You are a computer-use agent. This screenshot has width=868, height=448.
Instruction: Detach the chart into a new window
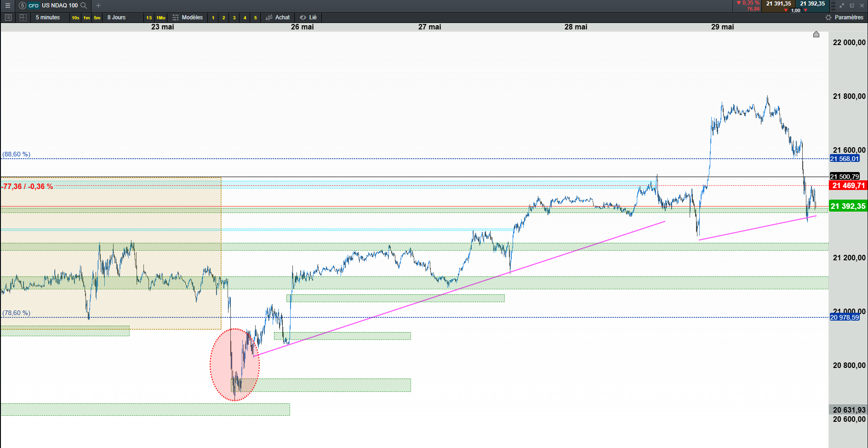[852, 6]
